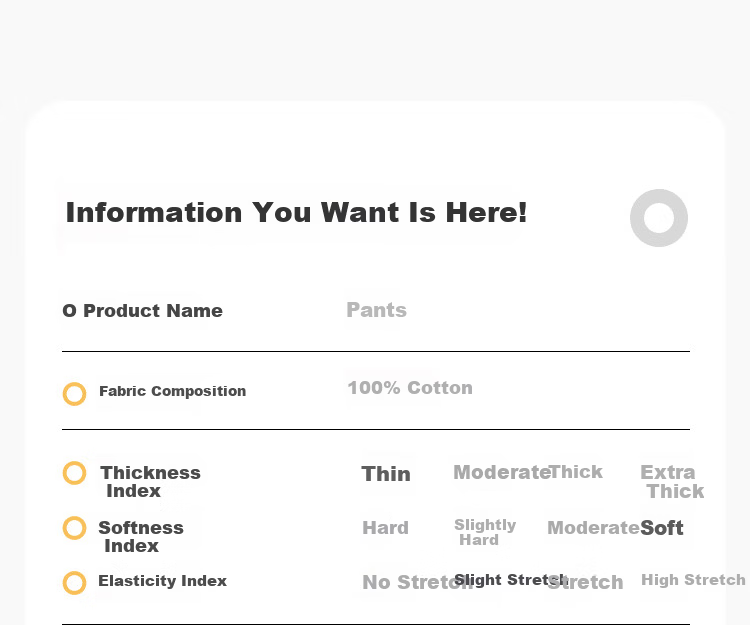Click the "Thickness Index" label

tap(150, 482)
